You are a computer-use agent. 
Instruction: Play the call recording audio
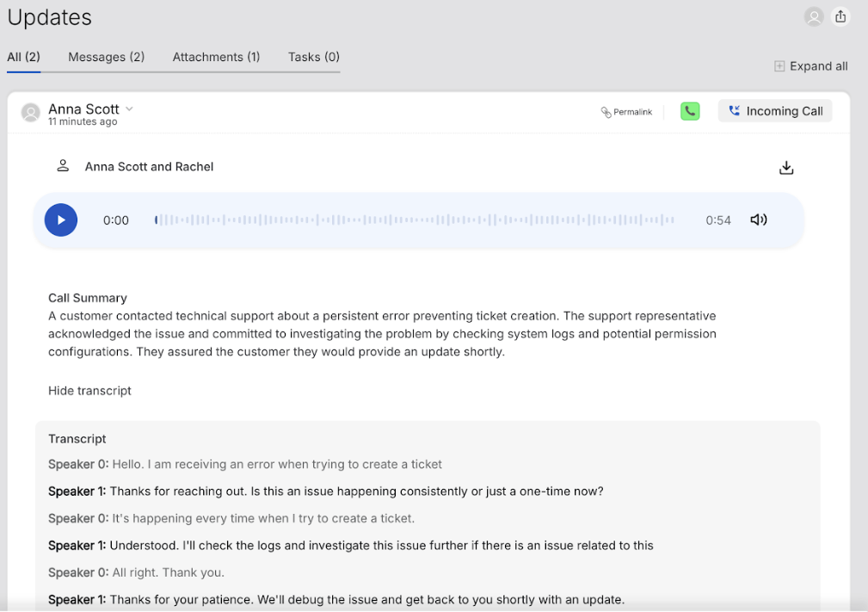(61, 219)
